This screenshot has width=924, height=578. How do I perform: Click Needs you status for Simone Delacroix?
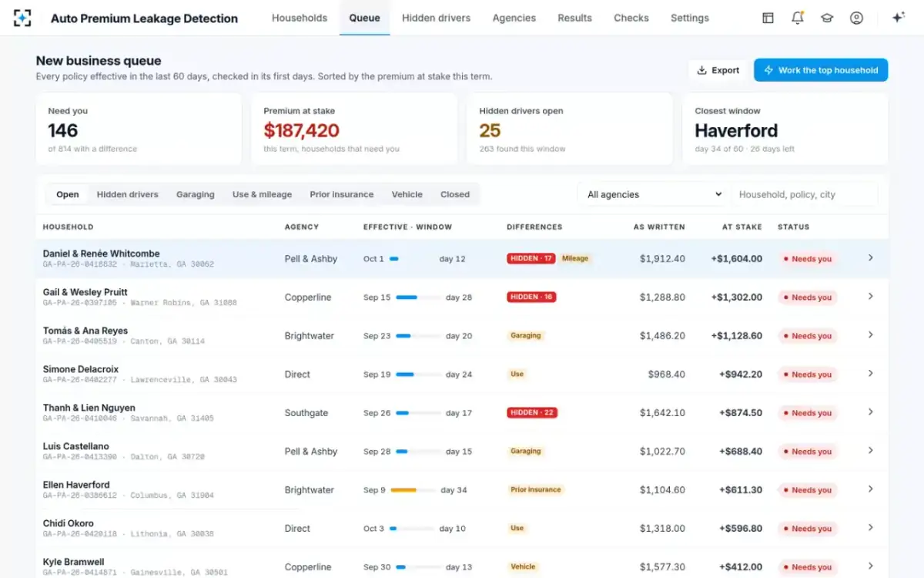(807, 375)
